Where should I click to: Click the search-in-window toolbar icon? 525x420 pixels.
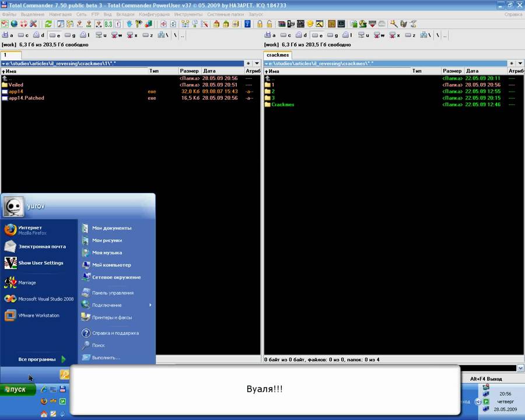[x=61, y=24]
